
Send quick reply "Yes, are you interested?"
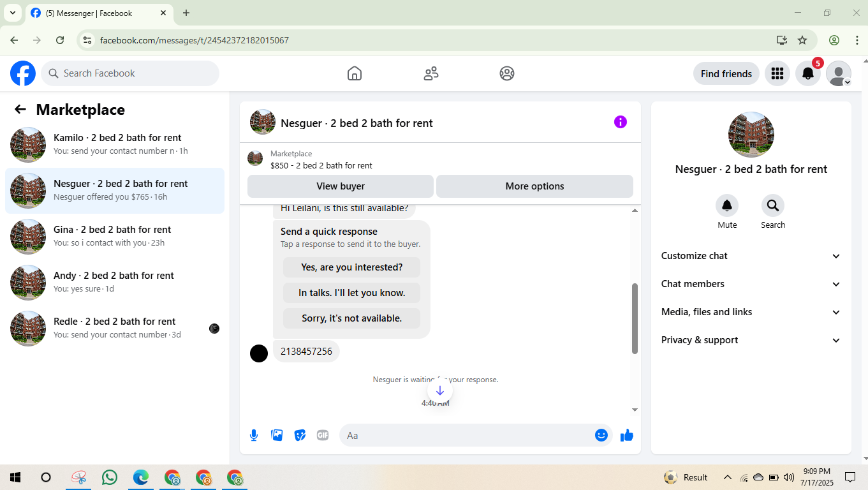point(352,267)
